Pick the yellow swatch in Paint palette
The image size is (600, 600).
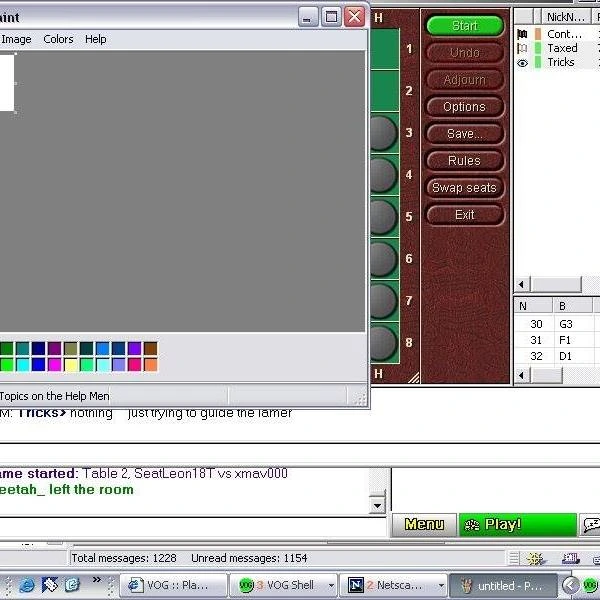(x=71, y=365)
